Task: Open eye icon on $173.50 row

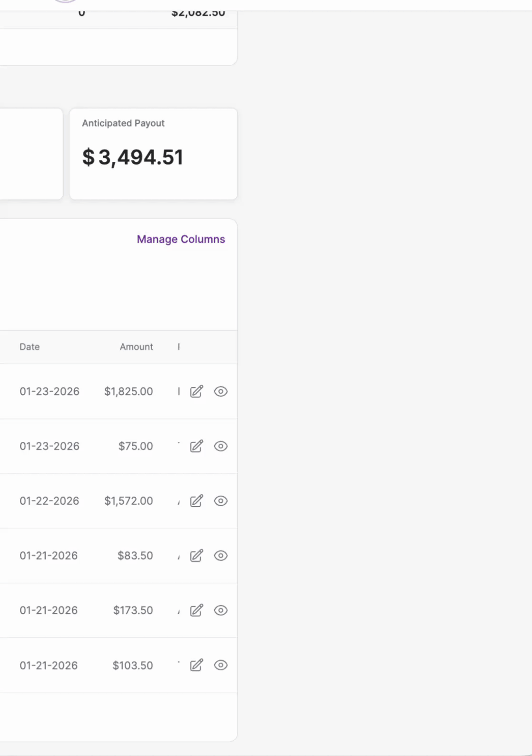Action: (x=221, y=610)
